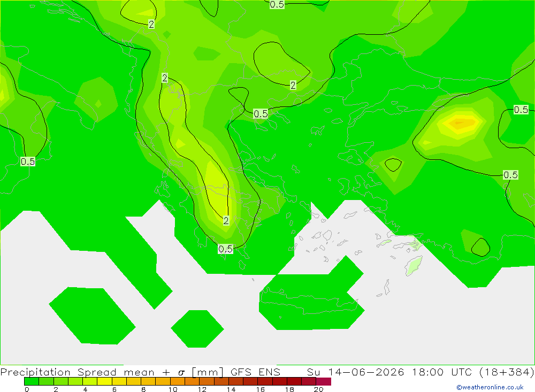Click the legend scale label 4

(x=85, y=389)
